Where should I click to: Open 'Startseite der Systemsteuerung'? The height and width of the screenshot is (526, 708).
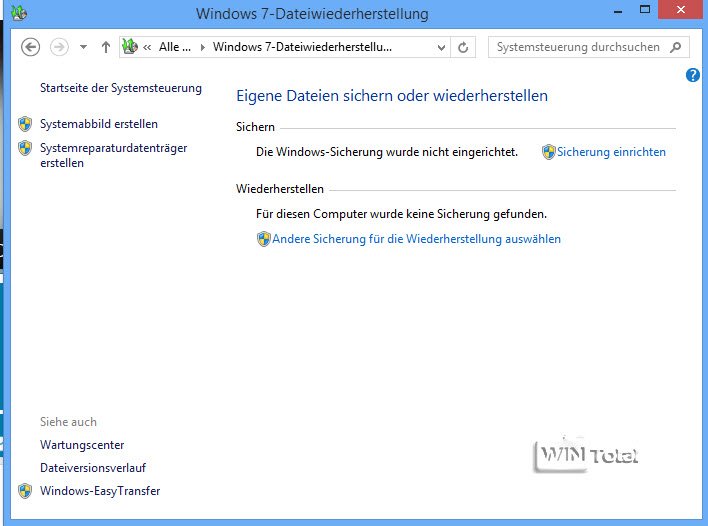click(121, 88)
